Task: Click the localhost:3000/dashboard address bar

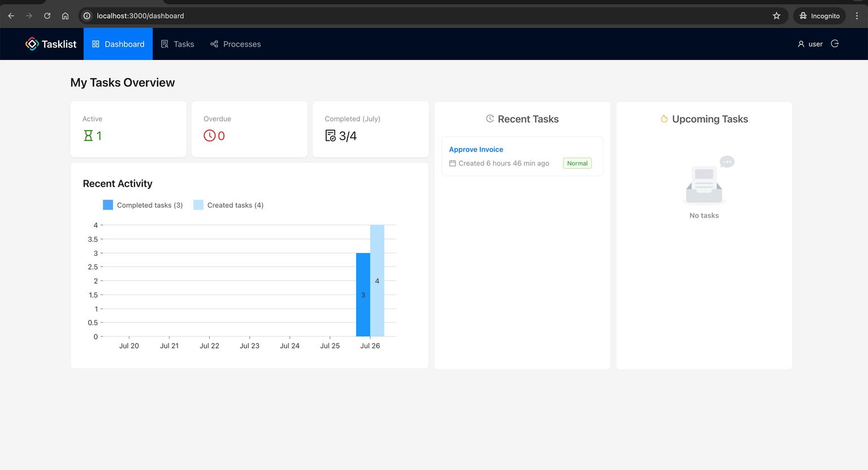Action: point(432,16)
